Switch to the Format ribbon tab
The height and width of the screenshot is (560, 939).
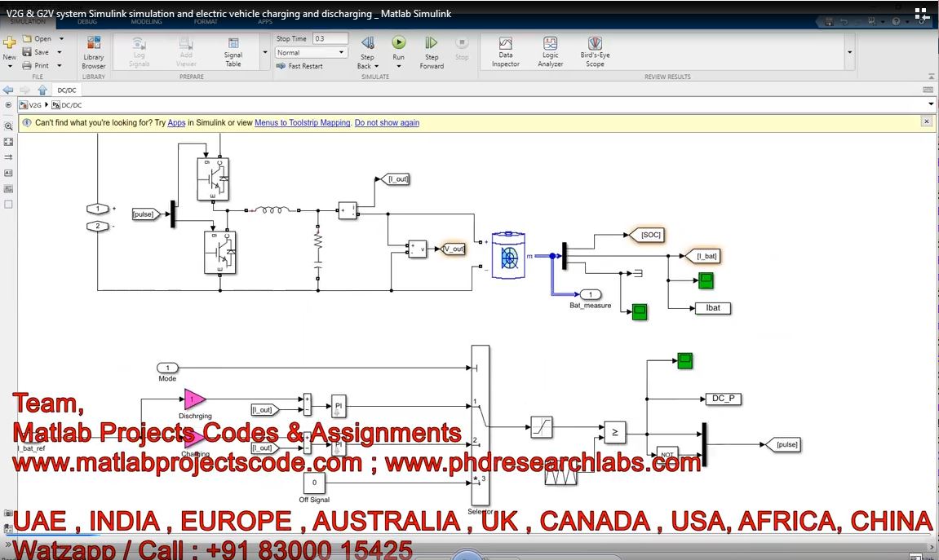tap(206, 21)
